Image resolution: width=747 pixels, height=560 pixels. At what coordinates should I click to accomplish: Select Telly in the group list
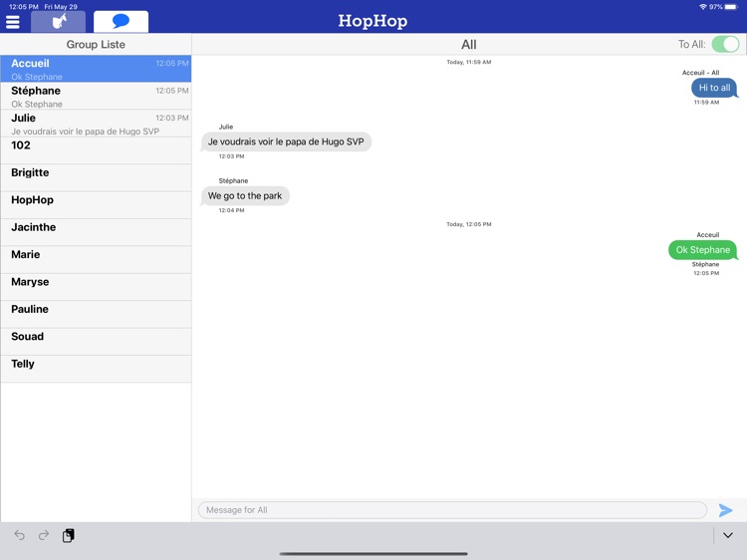pyautogui.click(x=96, y=370)
